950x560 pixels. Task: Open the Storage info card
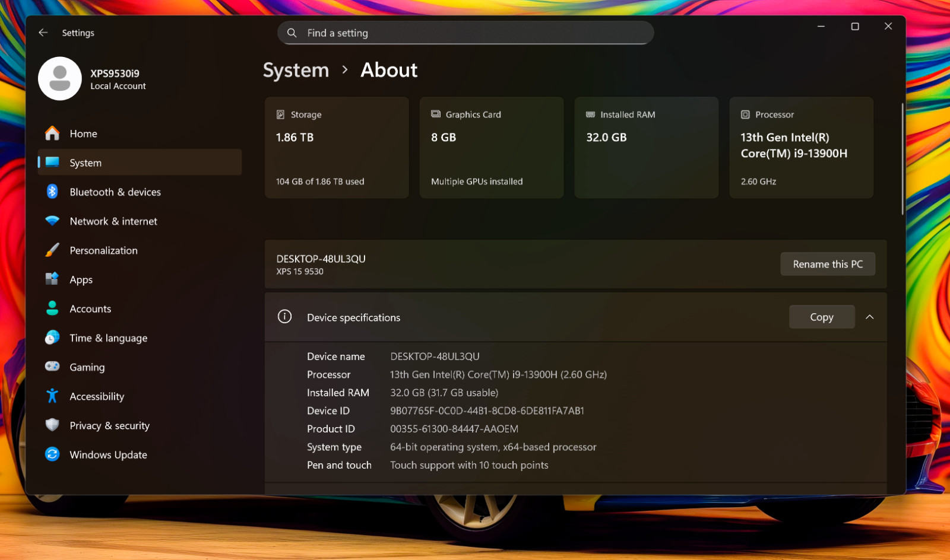tap(337, 148)
